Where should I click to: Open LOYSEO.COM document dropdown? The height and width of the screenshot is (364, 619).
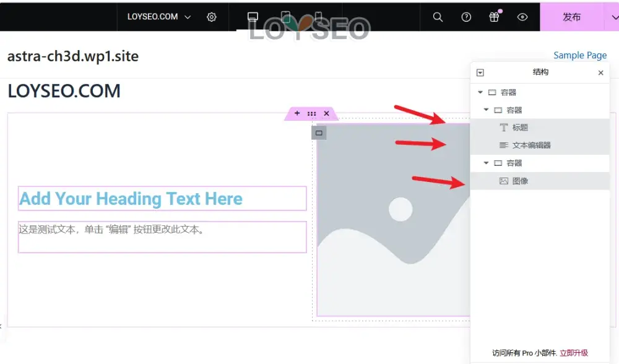158,17
